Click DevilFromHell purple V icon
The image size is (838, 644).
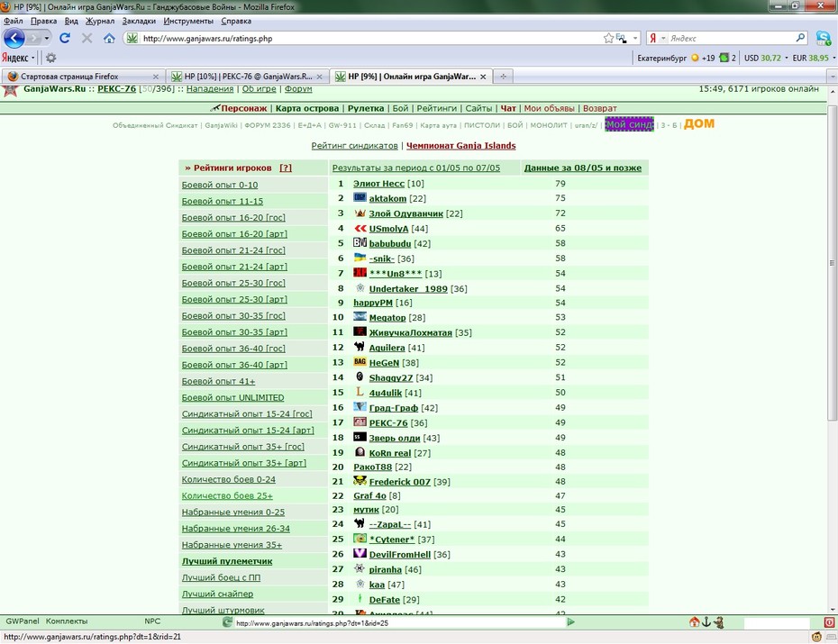360,554
